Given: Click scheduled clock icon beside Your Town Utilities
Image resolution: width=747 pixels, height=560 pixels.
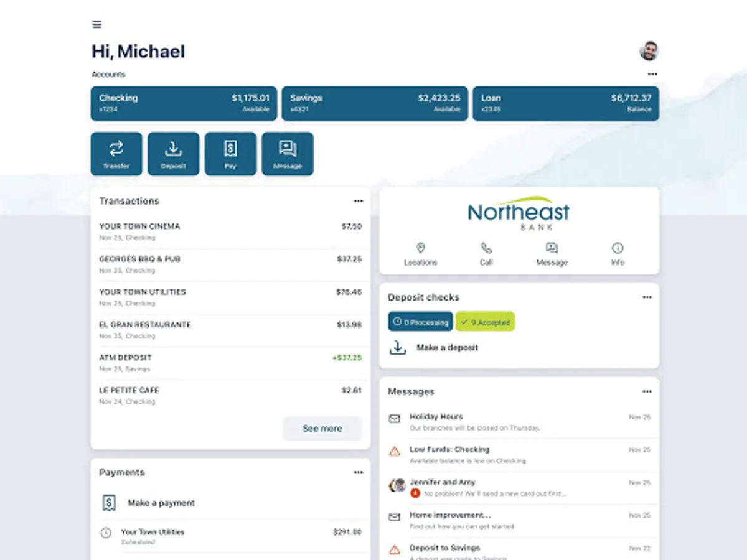Looking at the screenshot, I should [106, 533].
